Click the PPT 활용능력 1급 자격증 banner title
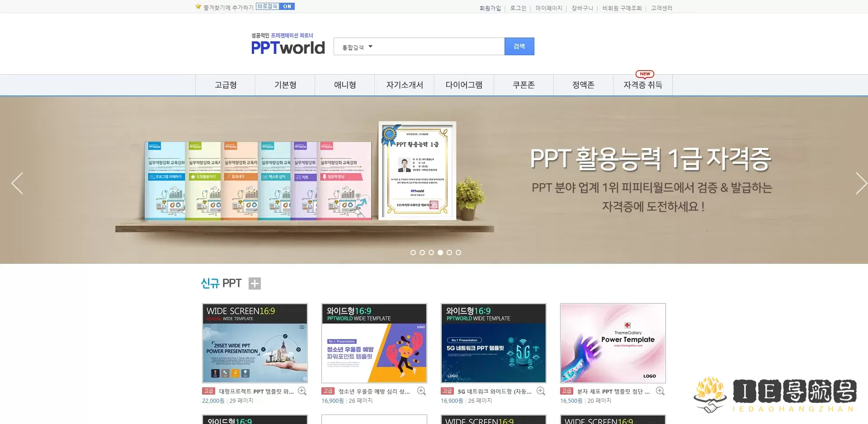The image size is (868, 424). tap(651, 159)
